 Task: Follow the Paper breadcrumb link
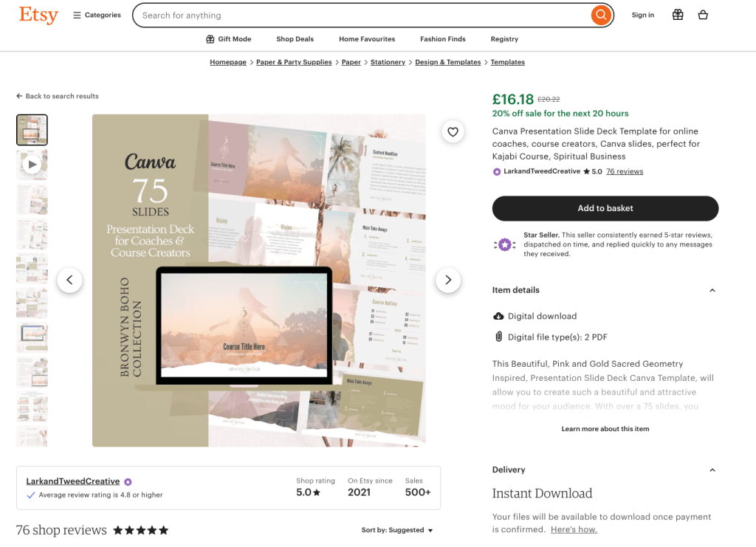click(351, 62)
